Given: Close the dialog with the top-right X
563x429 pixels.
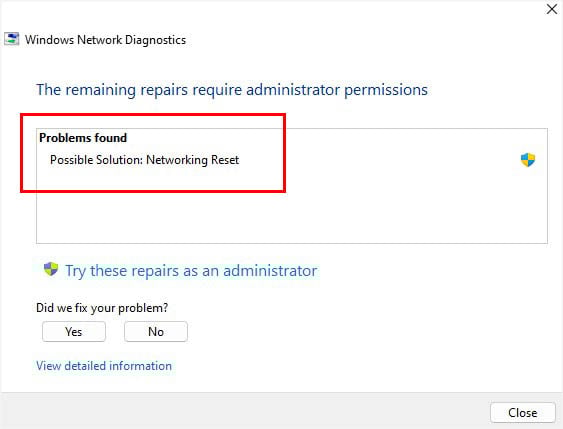Looking at the screenshot, I should pyautogui.click(x=552, y=9).
